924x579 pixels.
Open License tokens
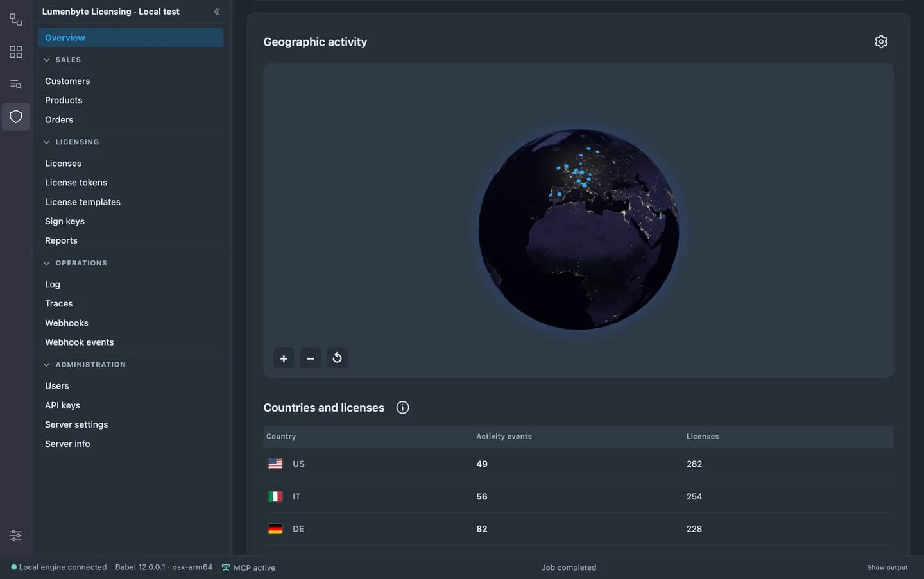pos(76,183)
